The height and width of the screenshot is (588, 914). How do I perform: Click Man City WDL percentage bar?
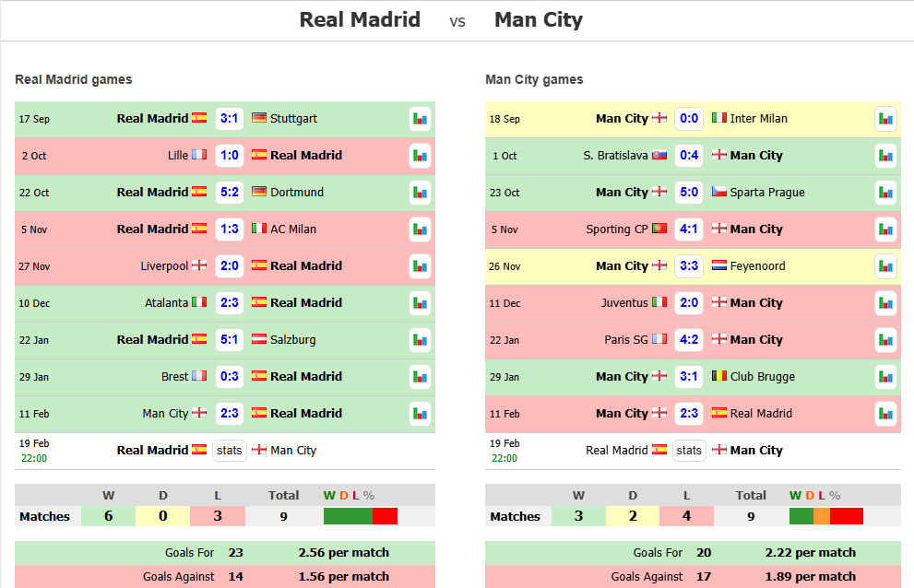click(826, 516)
